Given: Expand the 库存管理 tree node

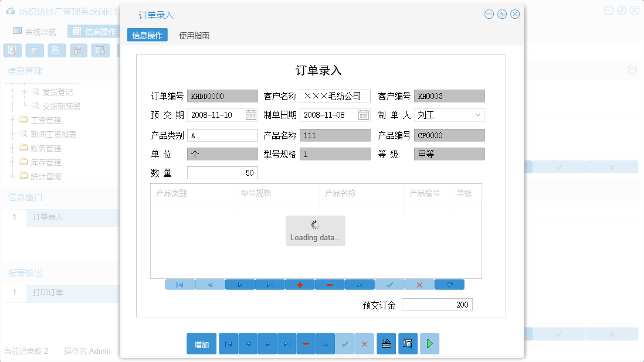Looking at the screenshot, I should tap(13, 162).
